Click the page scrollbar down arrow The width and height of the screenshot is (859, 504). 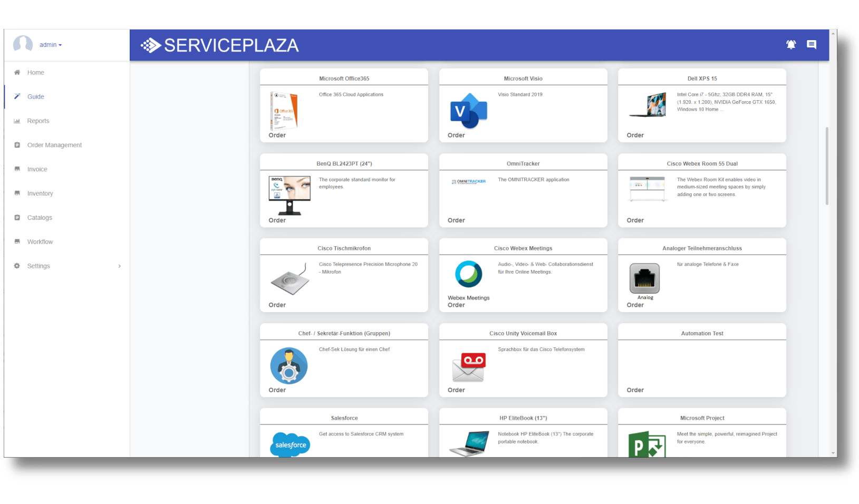pos(833,453)
